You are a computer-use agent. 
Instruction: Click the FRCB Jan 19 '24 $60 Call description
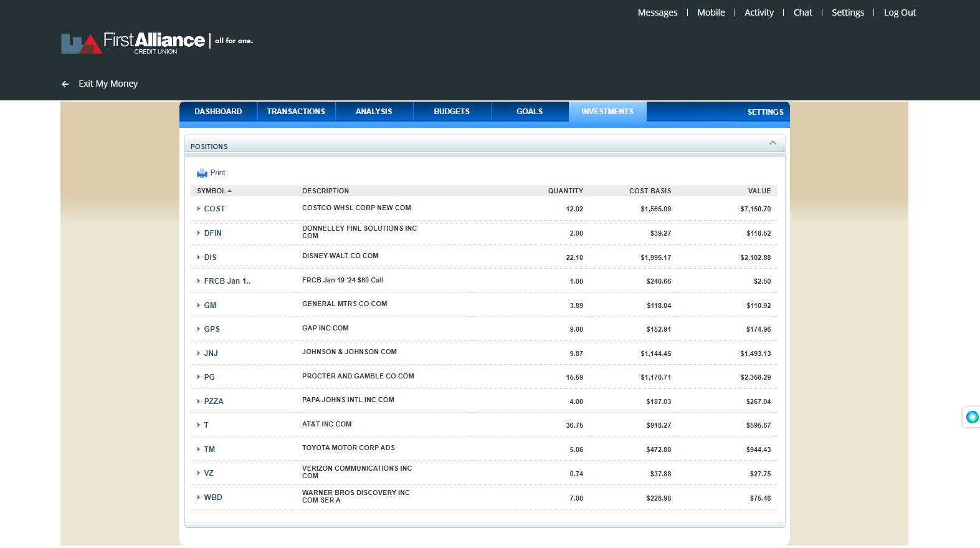pyautogui.click(x=343, y=280)
